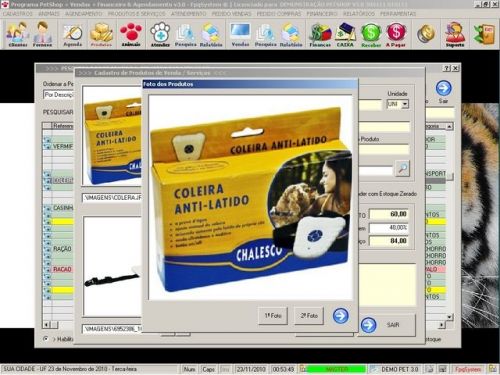Click the product list scroll down arrow

(449, 317)
